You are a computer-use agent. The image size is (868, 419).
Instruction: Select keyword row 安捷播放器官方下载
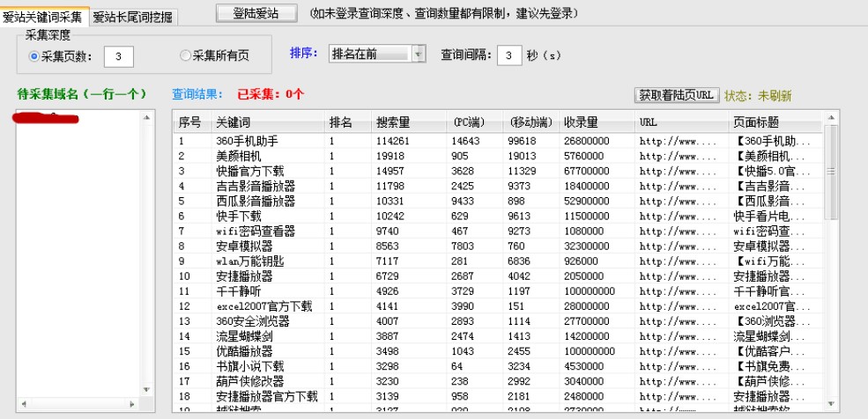click(498, 396)
